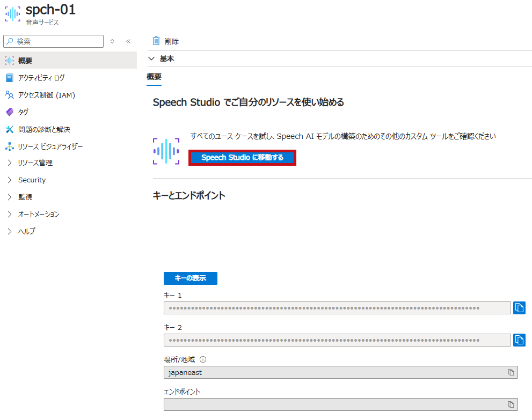532x420 pixels.
Task: Click the empty エンドポイント field
Action: [341, 404]
